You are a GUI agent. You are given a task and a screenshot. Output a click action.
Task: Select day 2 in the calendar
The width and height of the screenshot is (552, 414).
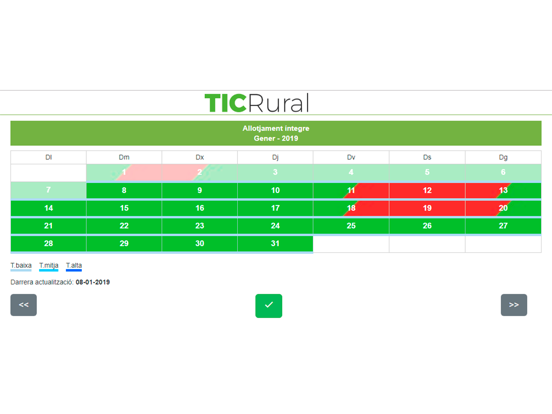tap(200, 172)
